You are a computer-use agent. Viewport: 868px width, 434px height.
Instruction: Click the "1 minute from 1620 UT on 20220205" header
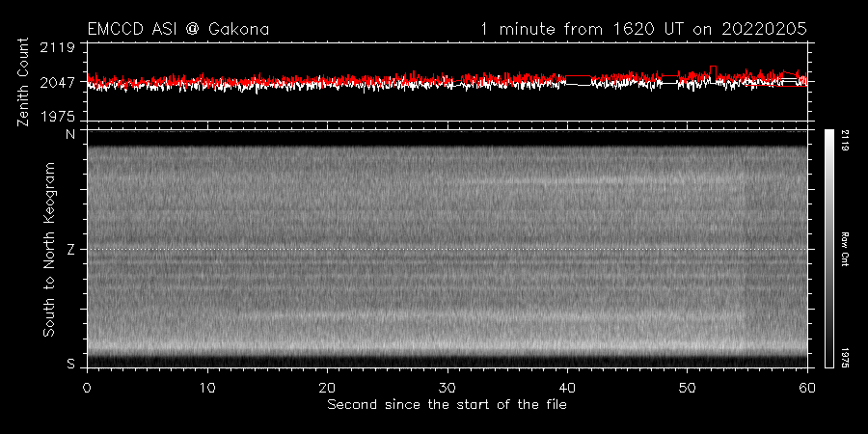(643, 29)
